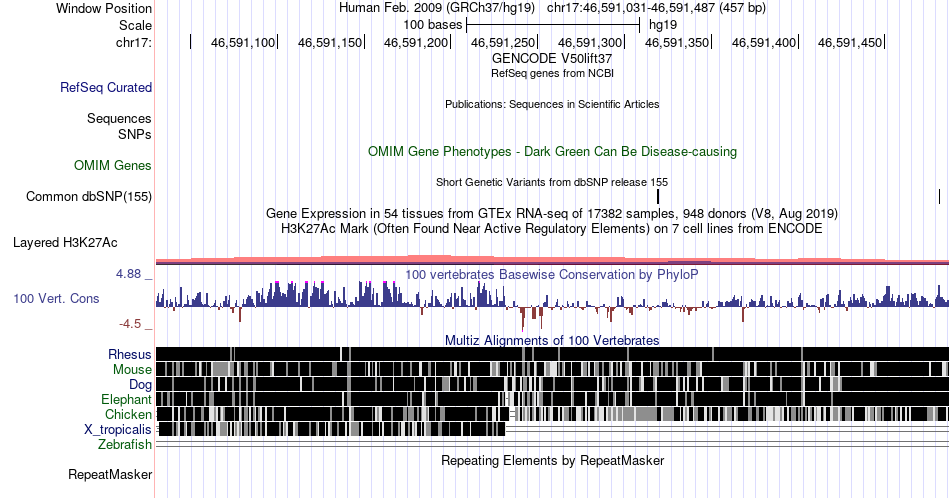Viewport: 950px width, 498px height.
Task: Click the 46,591,400 ruler position
Action: 763,42
